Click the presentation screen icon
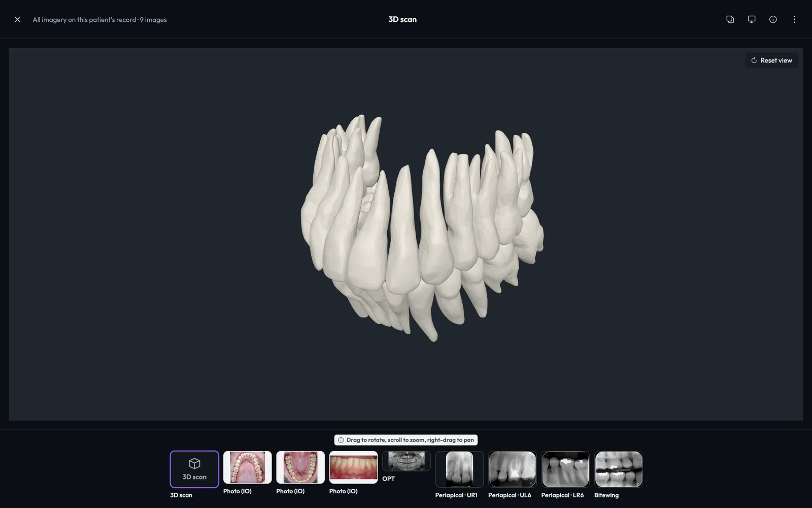 pyautogui.click(x=752, y=19)
